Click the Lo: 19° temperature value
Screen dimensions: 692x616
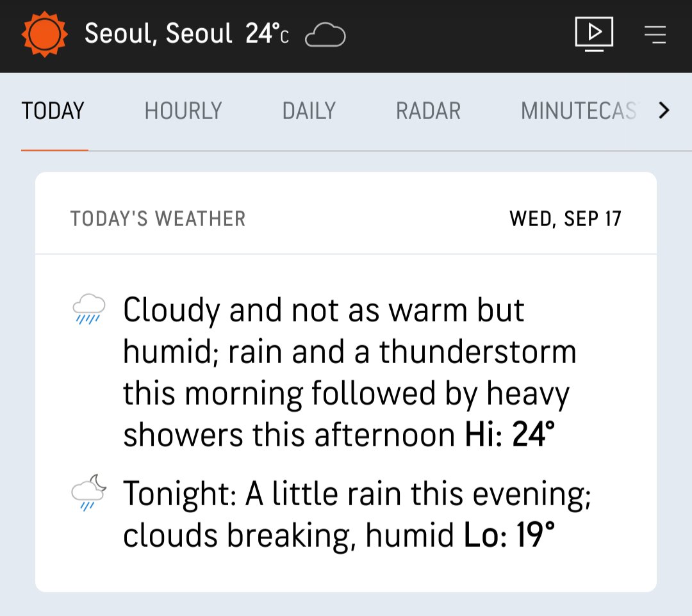(509, 535)
